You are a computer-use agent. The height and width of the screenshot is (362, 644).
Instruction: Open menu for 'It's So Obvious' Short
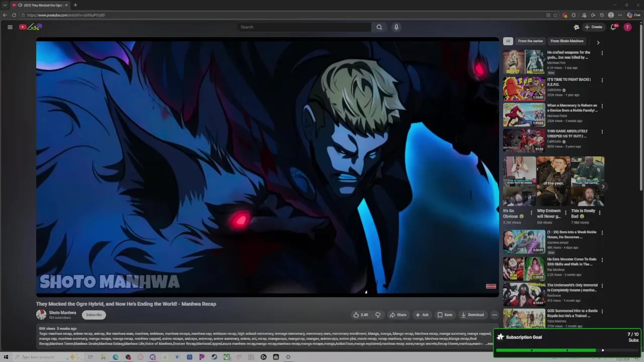[x=531, y=213]
